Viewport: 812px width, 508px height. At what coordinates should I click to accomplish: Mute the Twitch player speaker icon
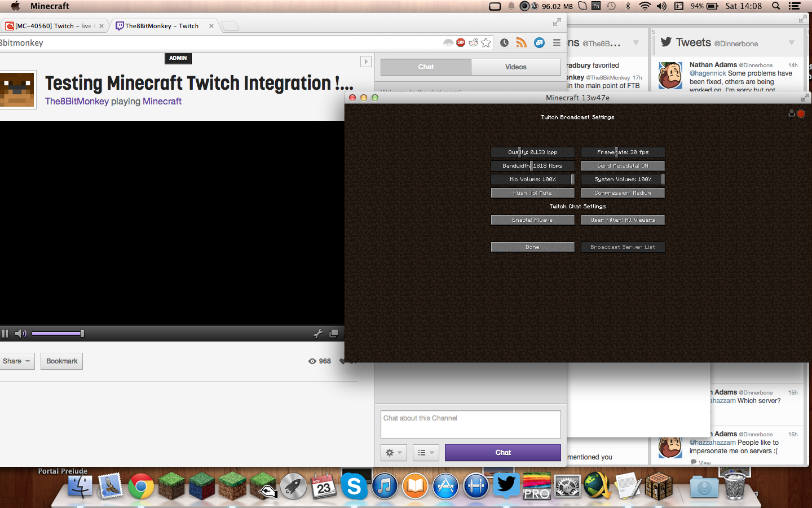tap(21, 334)
